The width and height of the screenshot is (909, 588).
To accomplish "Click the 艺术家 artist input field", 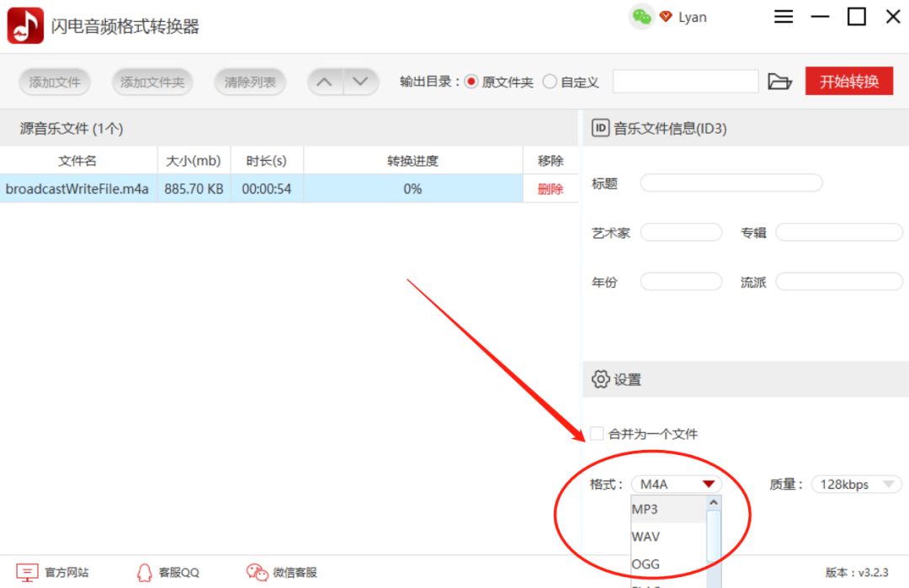I will pos(681,232).
